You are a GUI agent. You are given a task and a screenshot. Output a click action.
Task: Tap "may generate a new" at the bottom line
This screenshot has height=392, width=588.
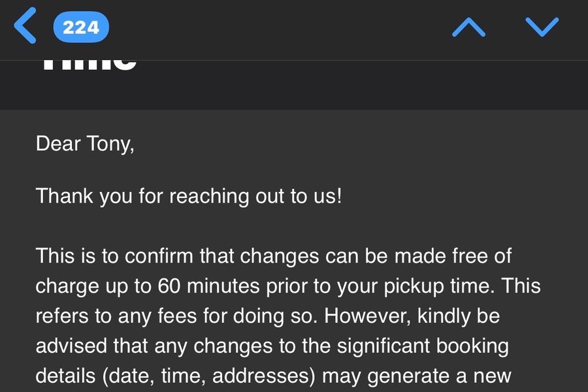click(x=417, y=376)
